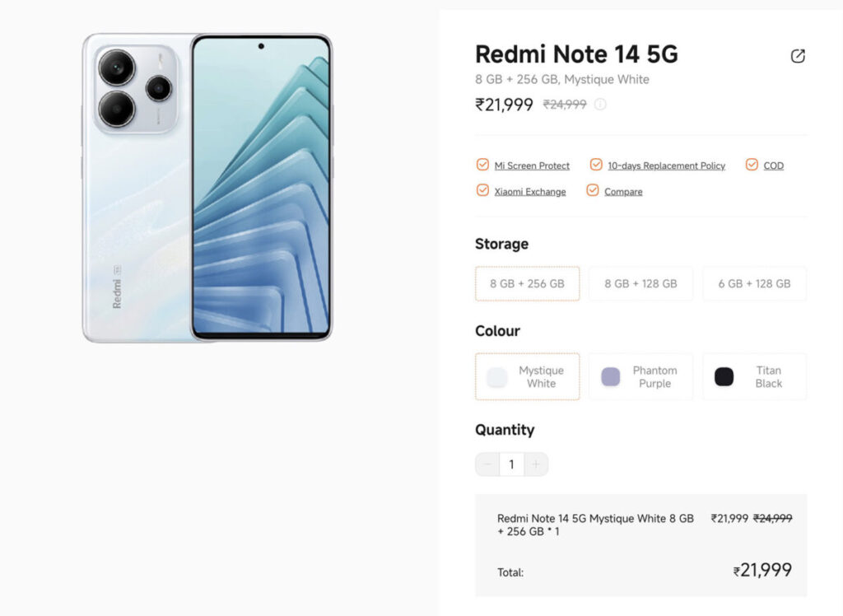Choose Phantom Purple colour
Screen dimensions: 843x616
640,376
